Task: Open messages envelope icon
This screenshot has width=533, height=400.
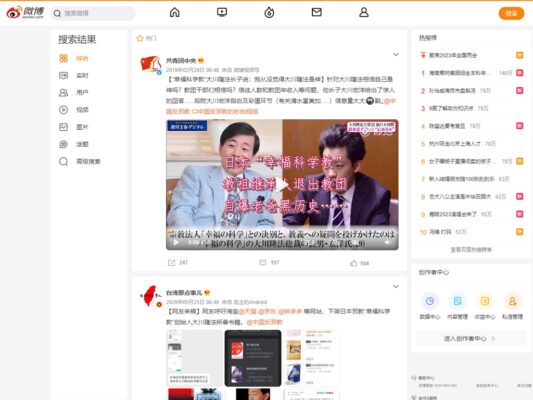Action: (x=316, y=13)
